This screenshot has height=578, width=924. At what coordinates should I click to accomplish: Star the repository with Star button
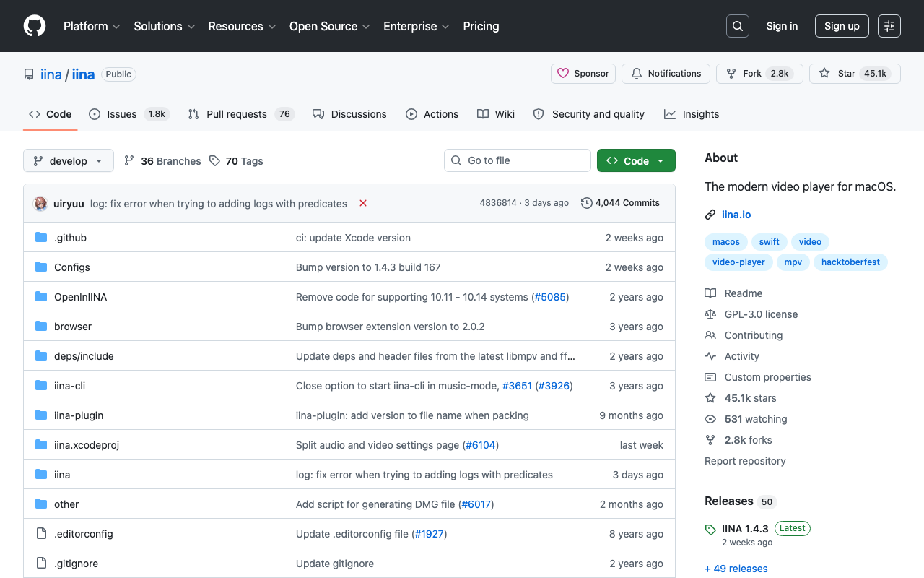(855, 74)
